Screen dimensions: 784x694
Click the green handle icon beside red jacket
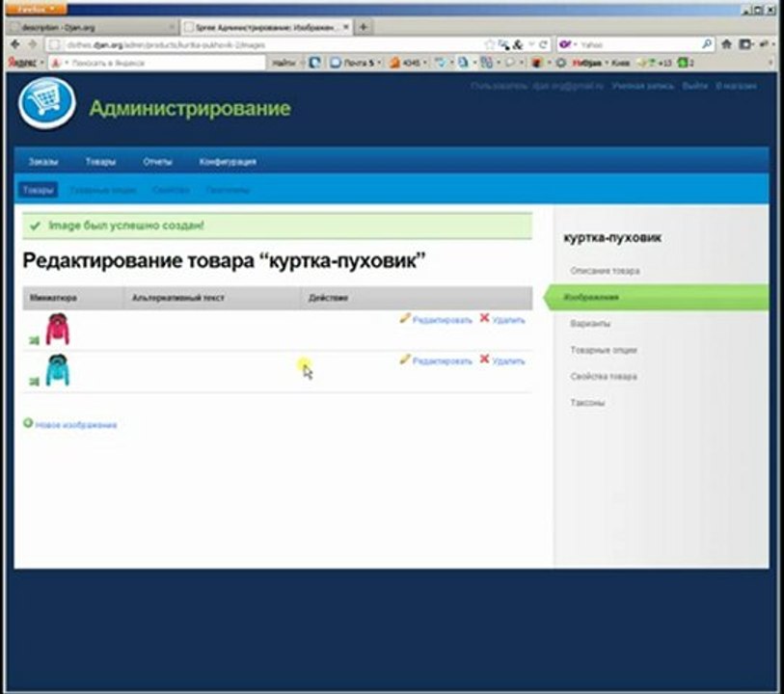click(x=34, y=341)
